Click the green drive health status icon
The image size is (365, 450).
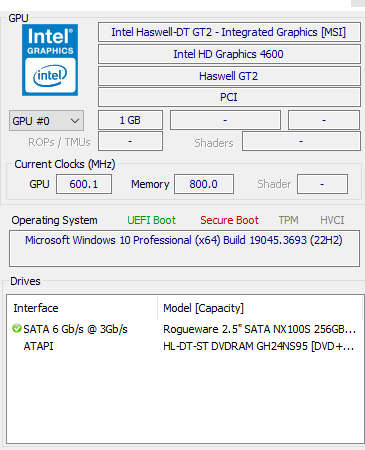point(16,329)
